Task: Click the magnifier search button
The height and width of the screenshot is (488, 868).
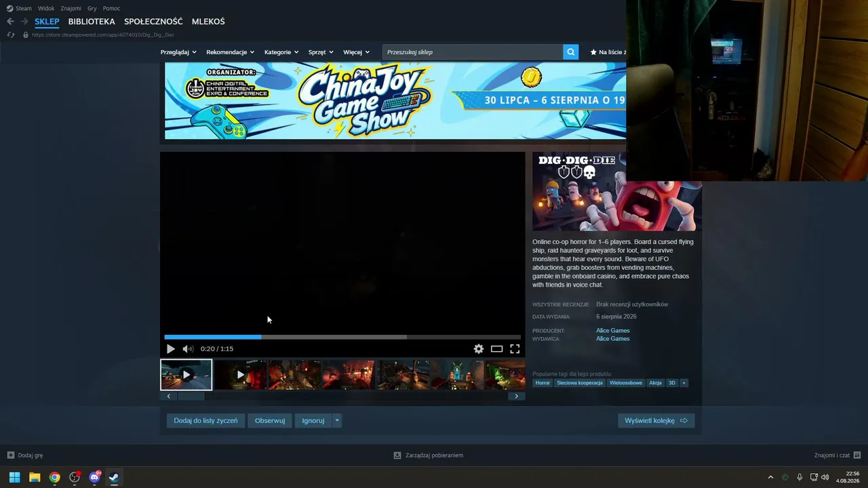Action: click(x=571, y=52)
